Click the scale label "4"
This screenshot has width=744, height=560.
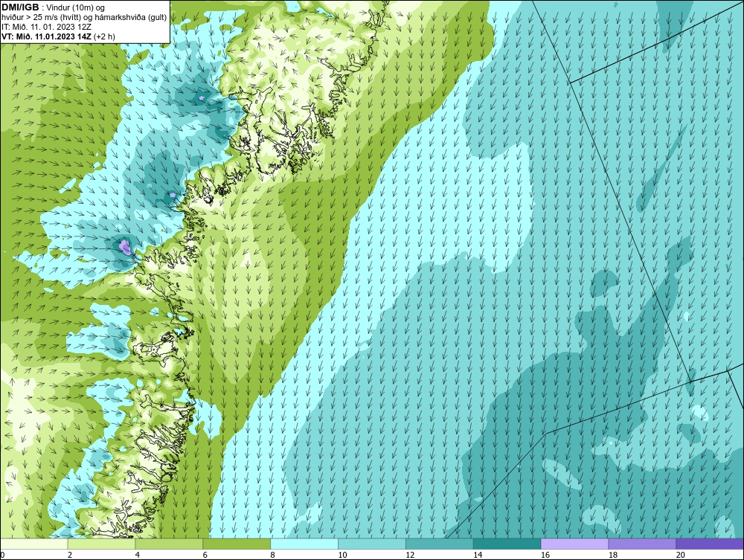[137, 555]
